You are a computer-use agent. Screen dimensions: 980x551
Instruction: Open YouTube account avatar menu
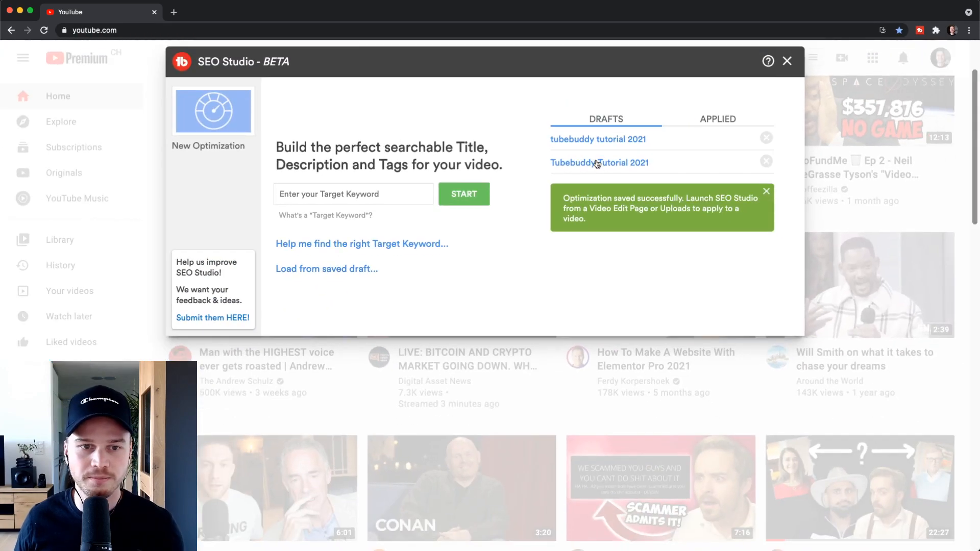(940, 58)
